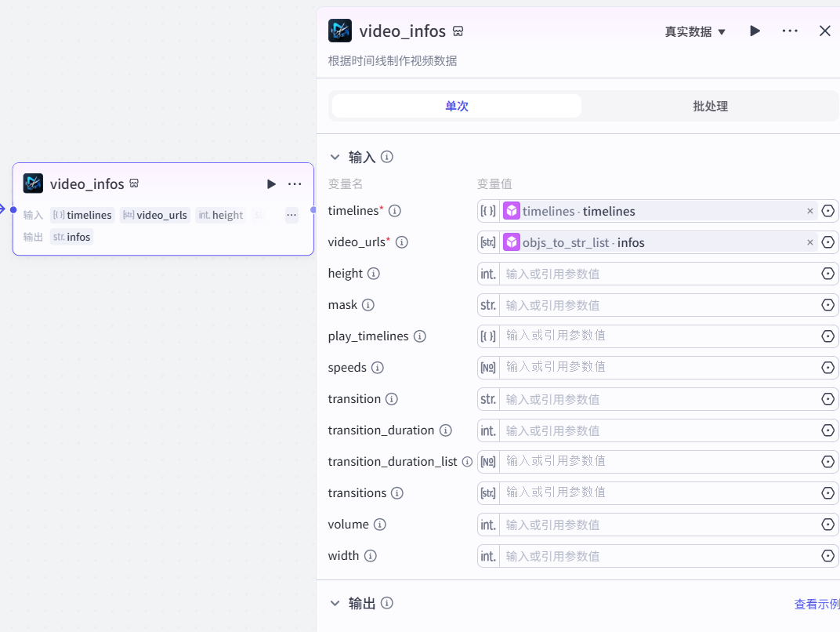Screen dimensions: 840x632
Task: Open reference picker for transition_duration field
Action: [827, 430]
